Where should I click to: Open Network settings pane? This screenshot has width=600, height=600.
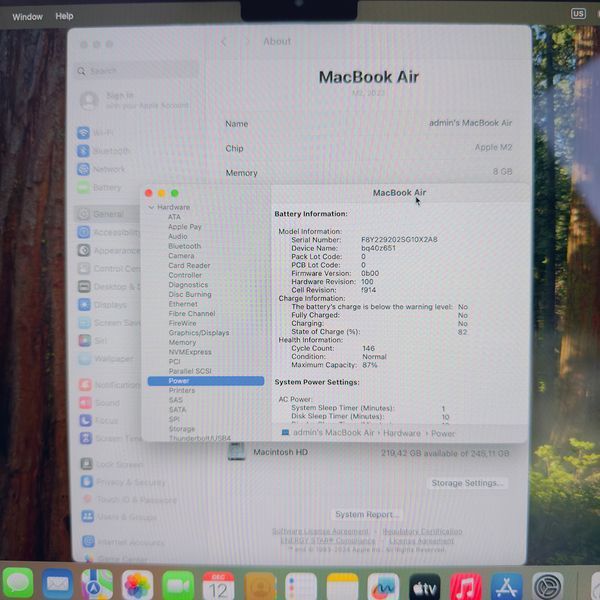click(x=103, y=169)
